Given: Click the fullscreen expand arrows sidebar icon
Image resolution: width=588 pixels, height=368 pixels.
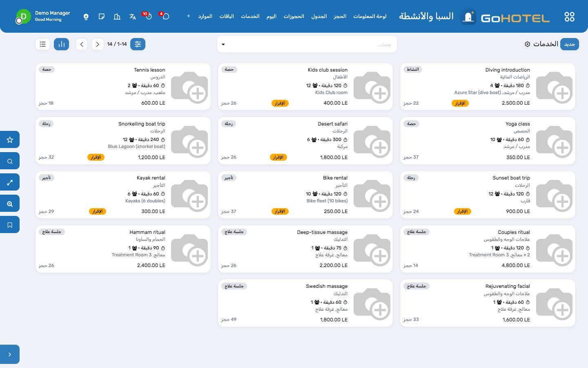Looking at the screenshot, I should click(10, 182).
